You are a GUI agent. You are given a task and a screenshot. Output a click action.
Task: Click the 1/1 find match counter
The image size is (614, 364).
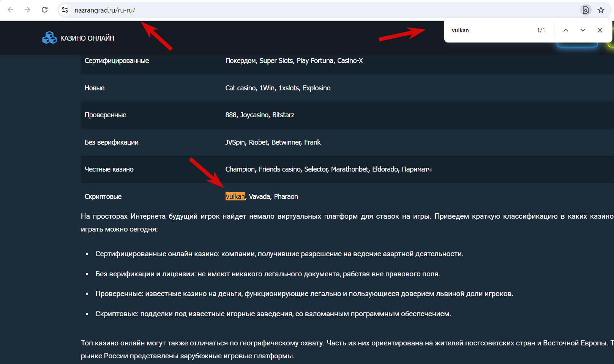(x=541, y=30)
